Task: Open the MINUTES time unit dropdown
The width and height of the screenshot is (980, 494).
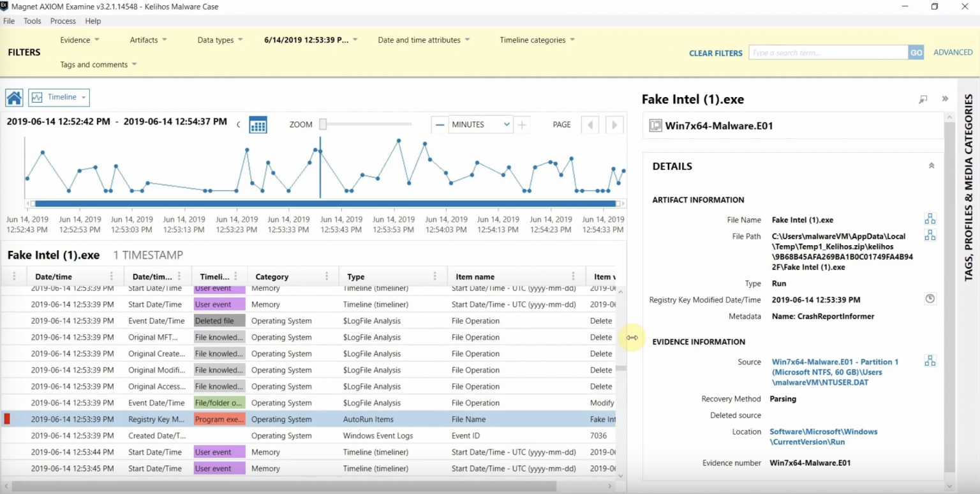Action: point(480,124)
